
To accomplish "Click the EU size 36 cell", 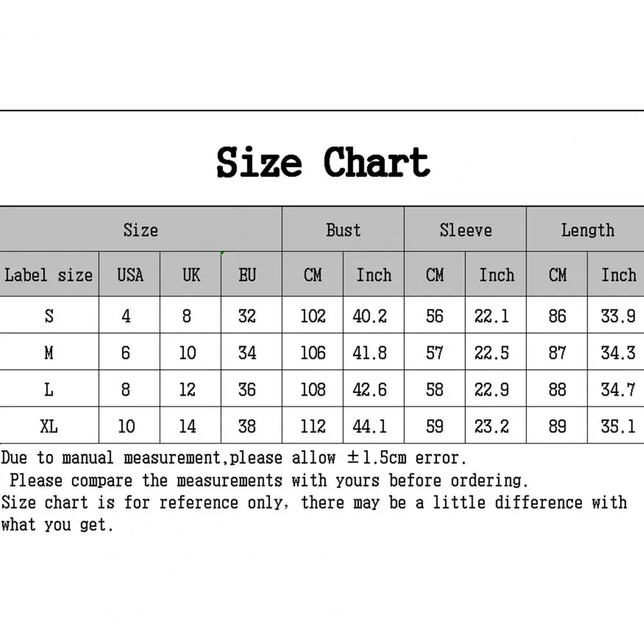I will 252,389.
